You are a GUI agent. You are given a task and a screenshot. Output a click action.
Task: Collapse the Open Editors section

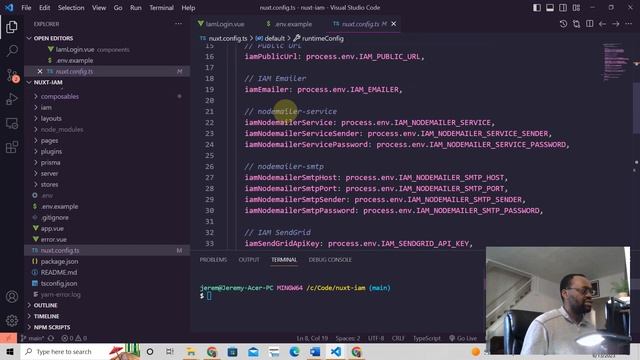(53, 38)
